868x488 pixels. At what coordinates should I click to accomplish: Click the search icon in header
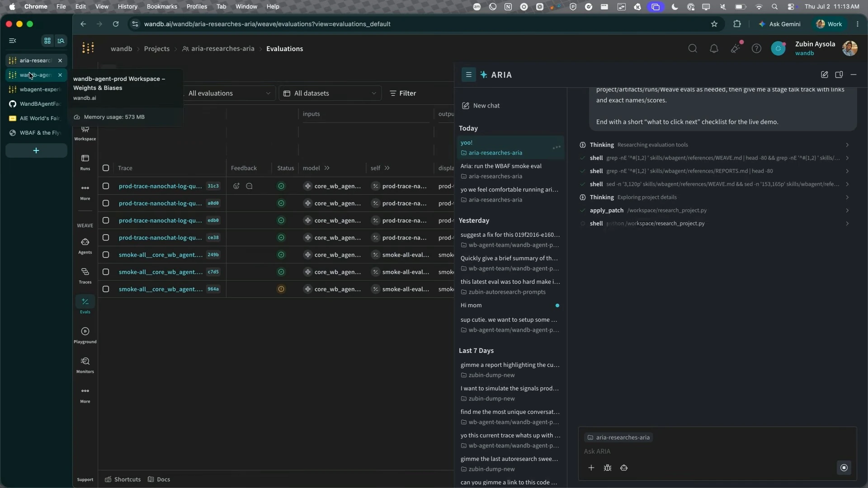point(693,48)
